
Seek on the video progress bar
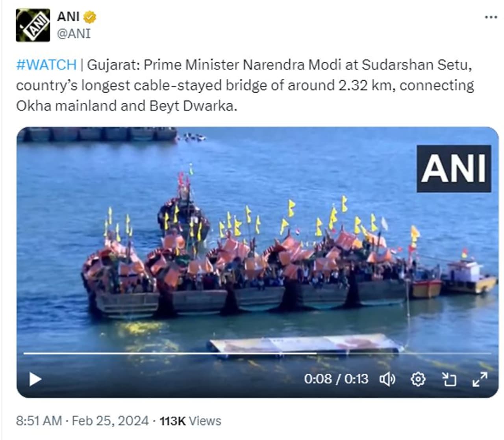(x=258, y=353)
